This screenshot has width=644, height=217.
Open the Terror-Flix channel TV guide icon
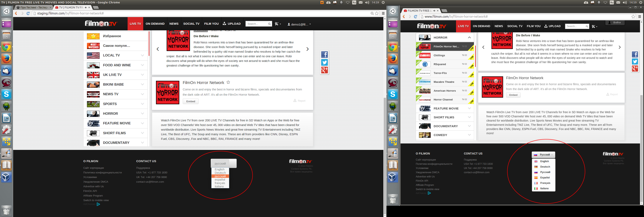pyautogui.click(x=464, y=73)
